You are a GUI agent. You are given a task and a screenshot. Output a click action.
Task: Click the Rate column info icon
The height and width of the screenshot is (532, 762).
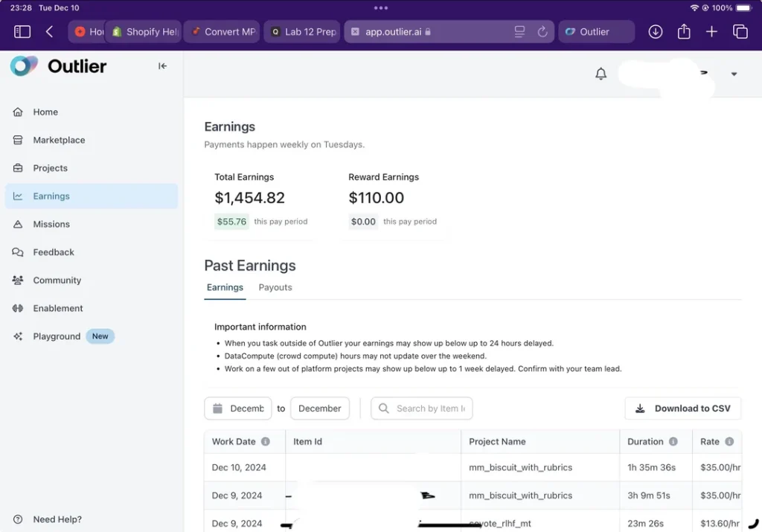coord(729,441)
